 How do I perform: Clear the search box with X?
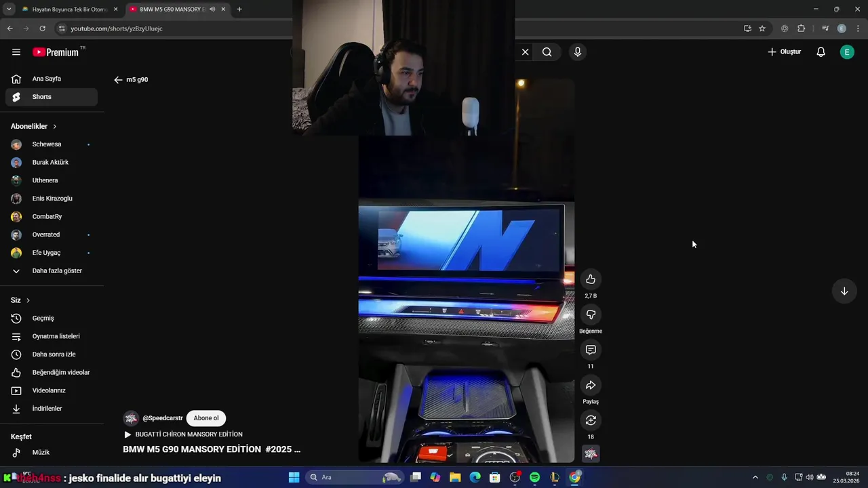525,52
